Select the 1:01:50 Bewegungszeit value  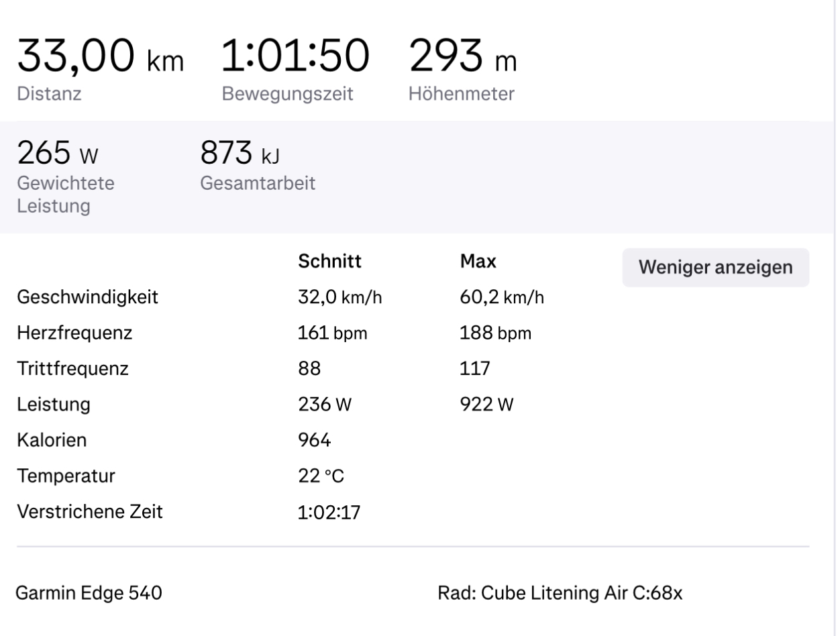(x=295, y=58)
